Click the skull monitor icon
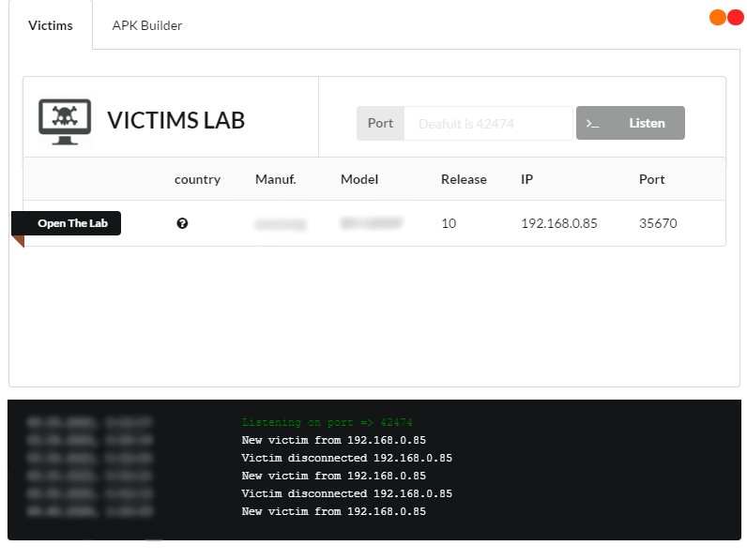Viewport: 747px width, 560px height. 65,122
